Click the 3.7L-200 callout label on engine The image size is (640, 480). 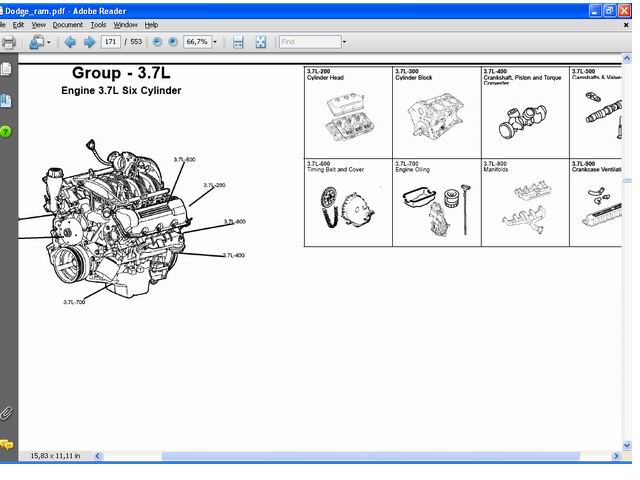click(x=214, y=185)
